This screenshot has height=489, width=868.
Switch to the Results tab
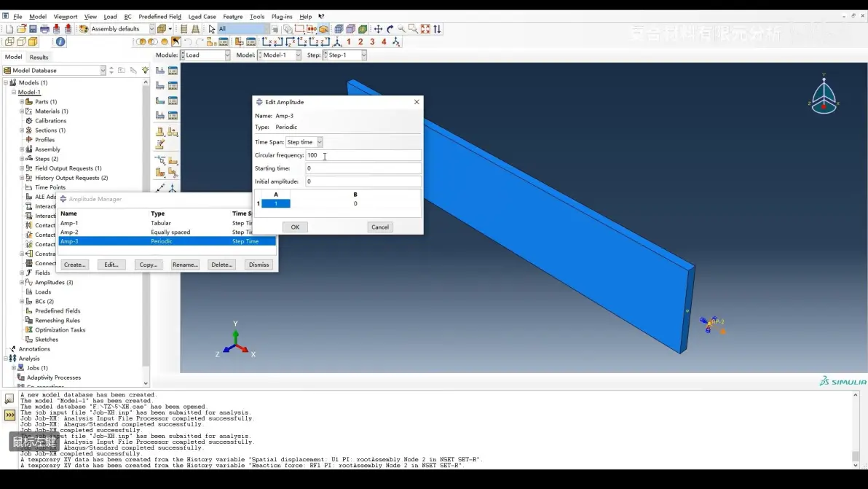[39, 57]
